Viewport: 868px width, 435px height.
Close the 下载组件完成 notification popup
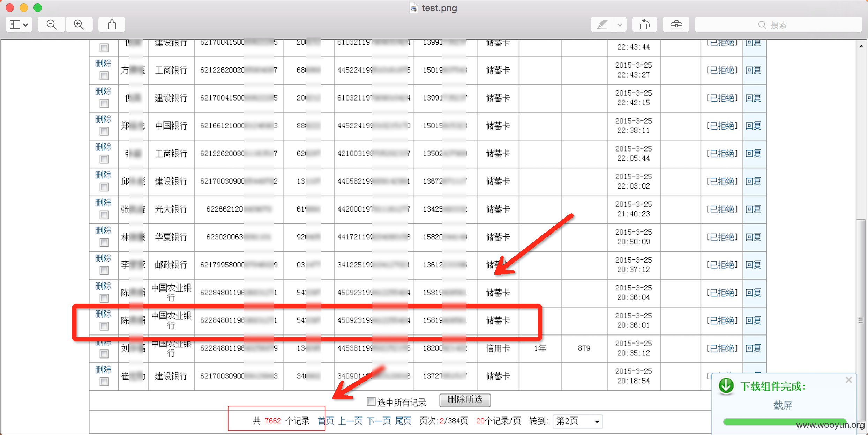[849, 380]
